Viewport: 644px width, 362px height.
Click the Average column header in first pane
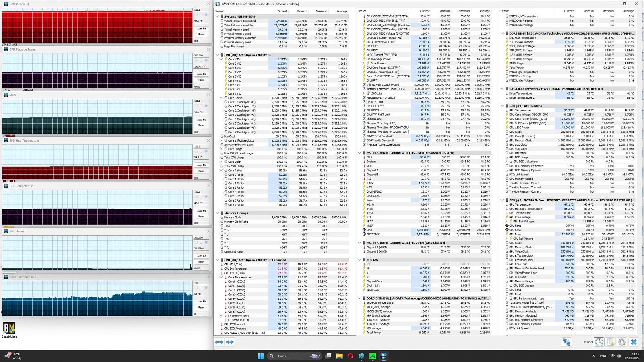(x=342, y=11)
